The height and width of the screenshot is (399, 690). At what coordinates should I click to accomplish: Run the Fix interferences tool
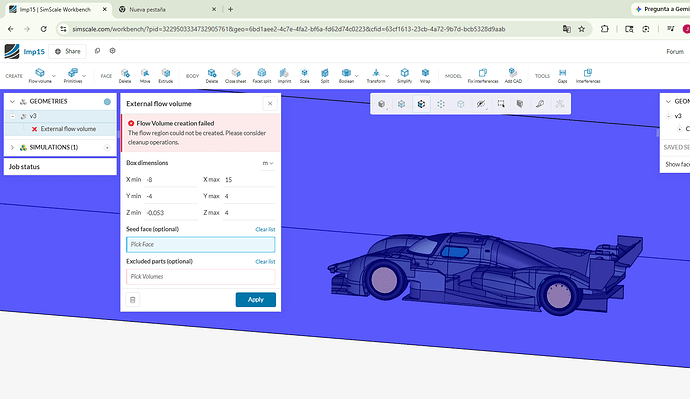[483, 75]
